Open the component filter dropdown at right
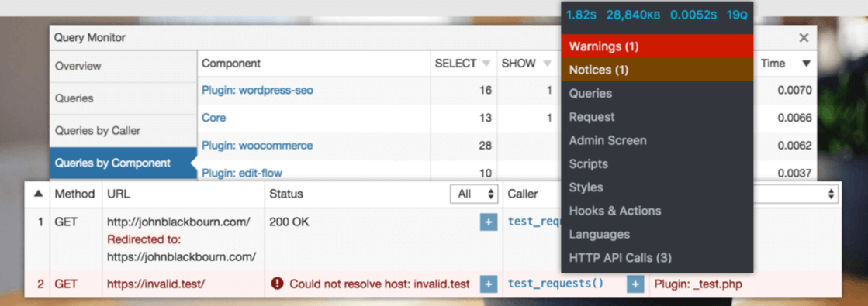This screenshot has width=868, height=306. click(x=796, y=194)
